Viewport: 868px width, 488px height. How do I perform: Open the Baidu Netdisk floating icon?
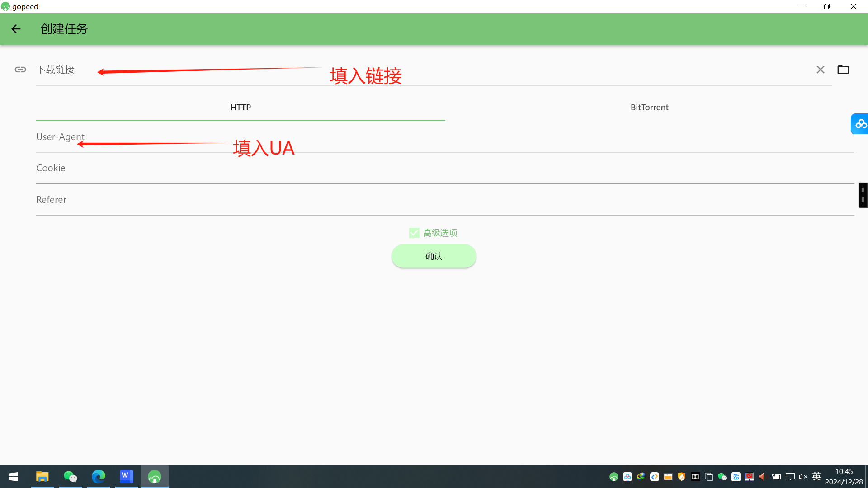tap(860, 124)
